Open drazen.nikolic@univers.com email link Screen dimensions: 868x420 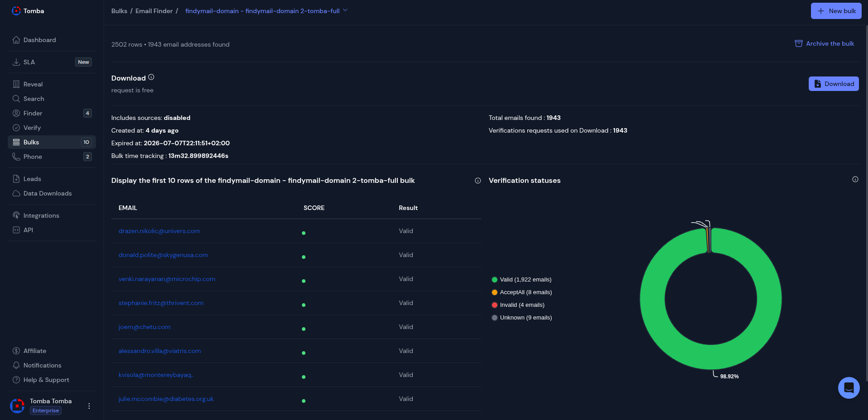159,231
